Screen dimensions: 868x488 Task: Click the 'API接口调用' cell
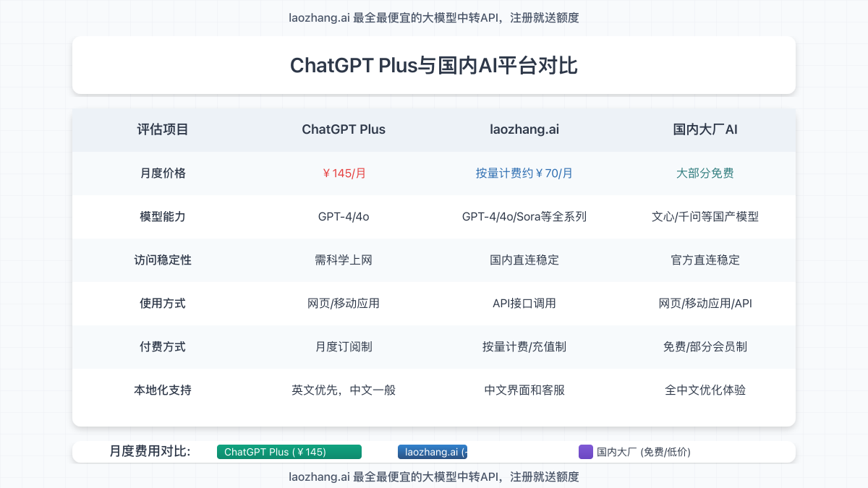click(x=524, y=304)
